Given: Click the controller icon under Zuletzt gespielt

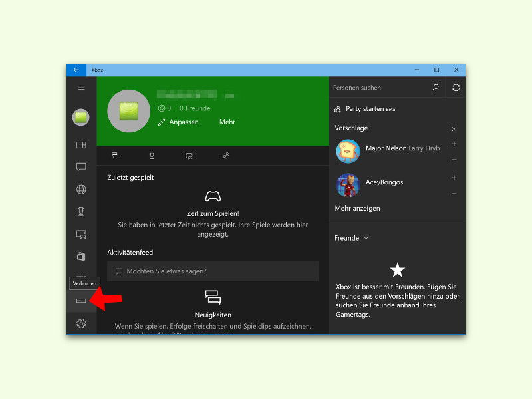Looking at the screenshot, I should point(213,196).
